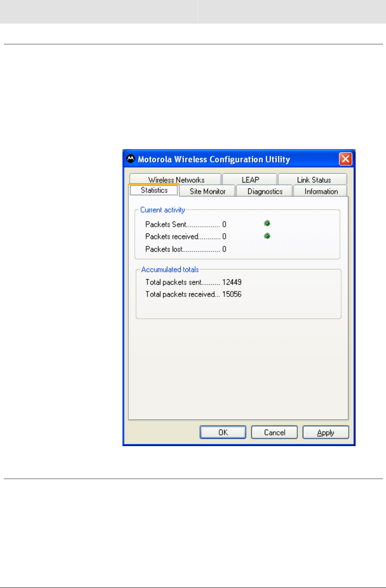Click the Cancel button

(x=275, y=433)
